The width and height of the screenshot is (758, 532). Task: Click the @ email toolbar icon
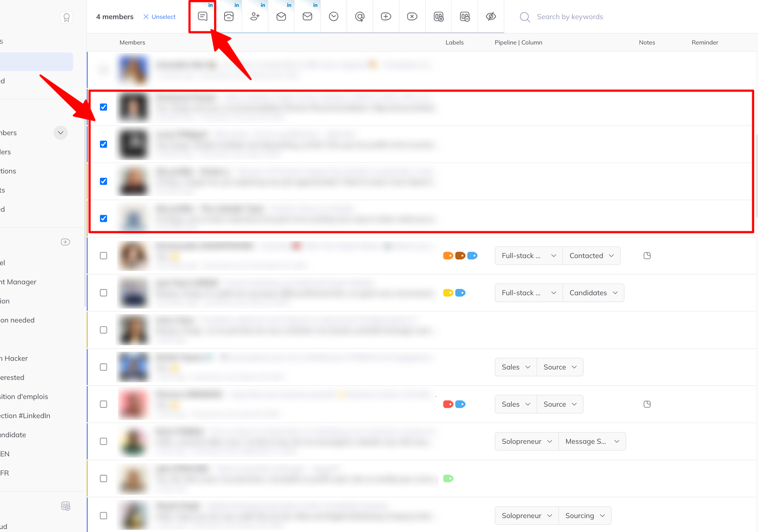pyautogui.click(x=360, y=17)
